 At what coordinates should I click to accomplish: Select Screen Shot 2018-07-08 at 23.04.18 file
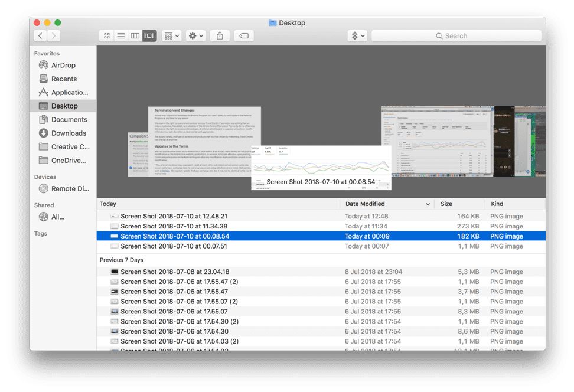pos(174,272)
